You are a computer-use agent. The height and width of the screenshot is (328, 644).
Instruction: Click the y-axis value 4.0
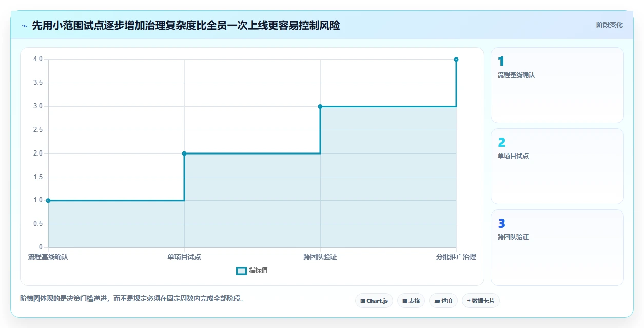point(38,59)
